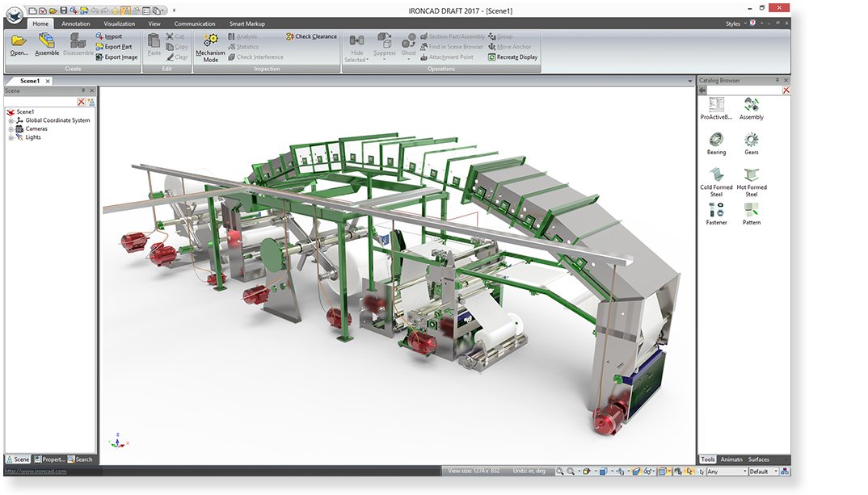The image size is (868, 495).
Task: Click the Assemble icon in the ribbon
Action: pos(47,43)
